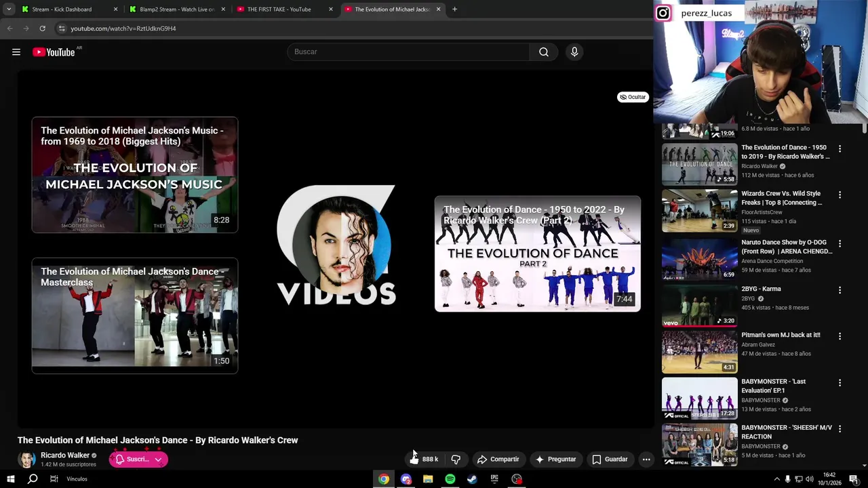Dislike the video with thumbs-down
Screen dimensions: 868x488
coord(456,459)
